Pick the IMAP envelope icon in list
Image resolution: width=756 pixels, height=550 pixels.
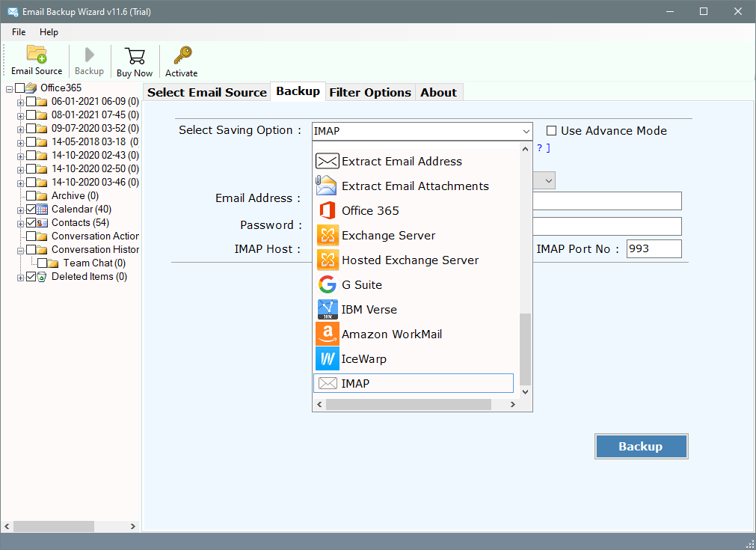[x=328, y=383]
